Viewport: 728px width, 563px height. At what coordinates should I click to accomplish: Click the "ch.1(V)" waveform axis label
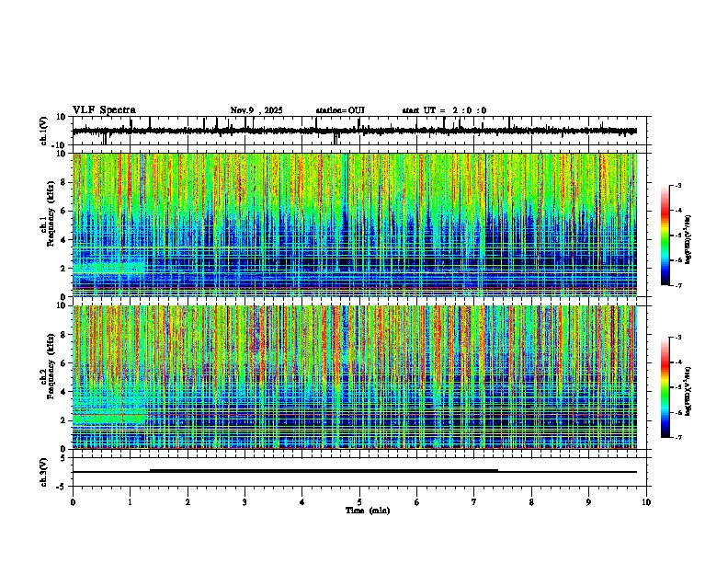[x=44, y=131]
